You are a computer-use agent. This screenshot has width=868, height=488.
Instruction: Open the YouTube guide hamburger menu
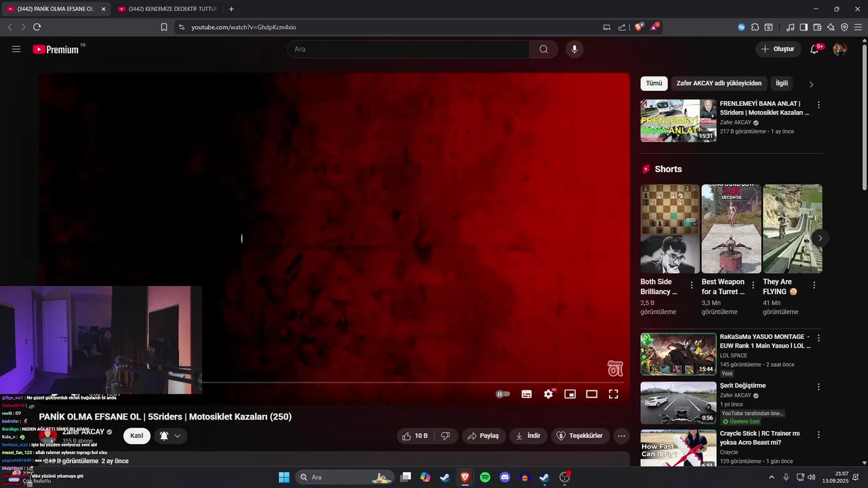coord(16,49)
